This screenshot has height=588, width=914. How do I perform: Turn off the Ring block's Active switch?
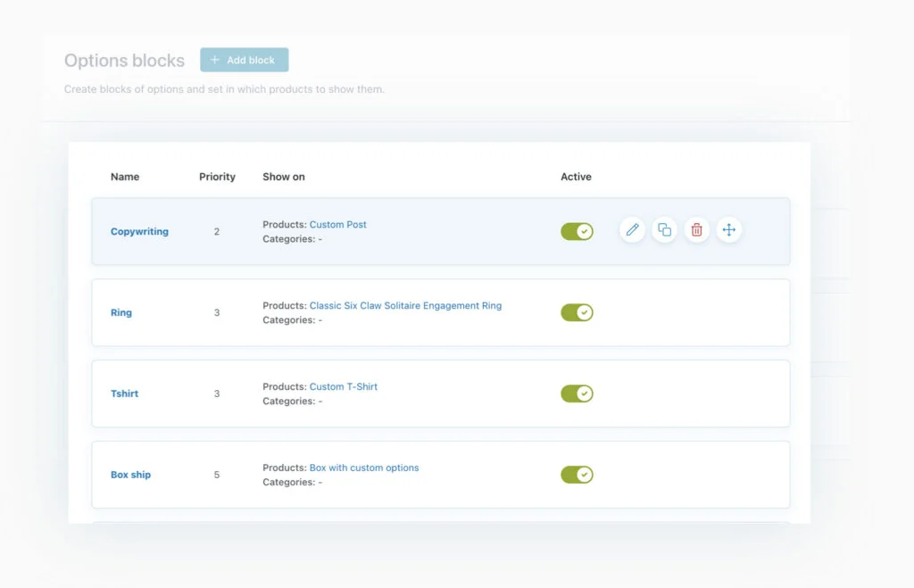click(x=576, y=312)
